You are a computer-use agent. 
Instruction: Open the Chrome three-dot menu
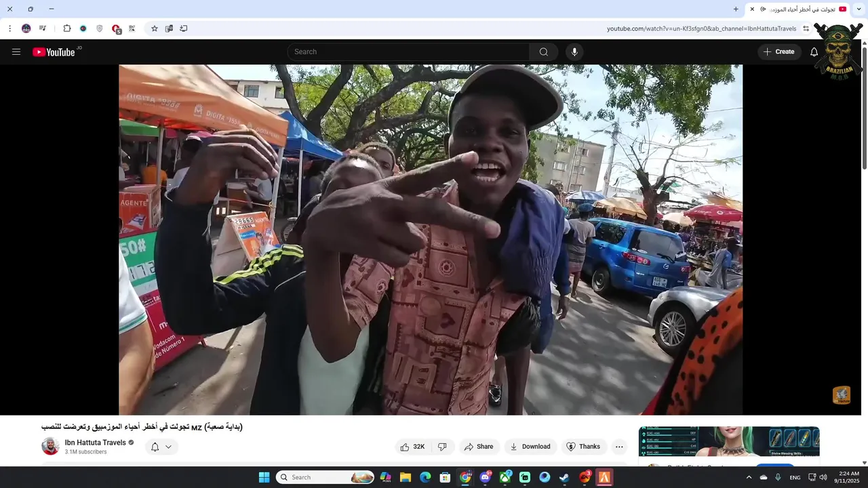9,28
